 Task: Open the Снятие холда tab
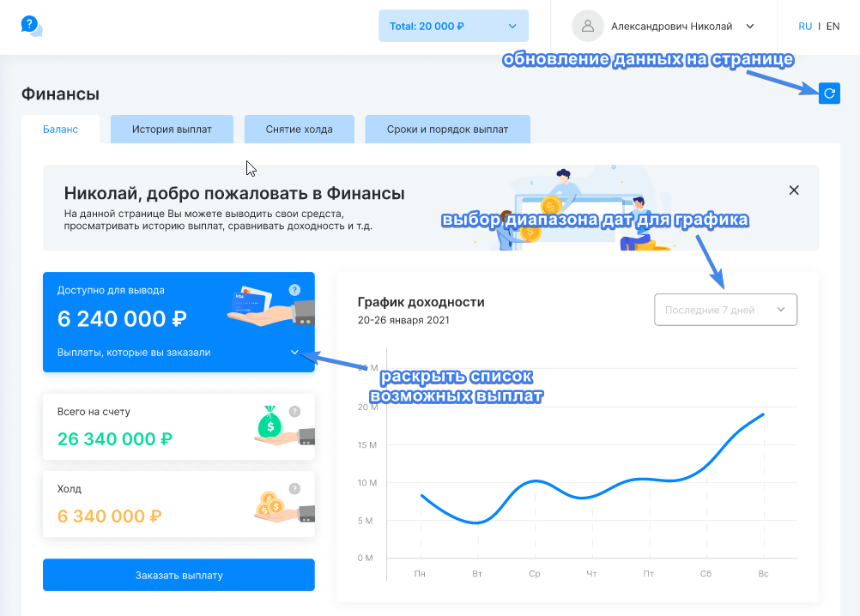[300, 130]
